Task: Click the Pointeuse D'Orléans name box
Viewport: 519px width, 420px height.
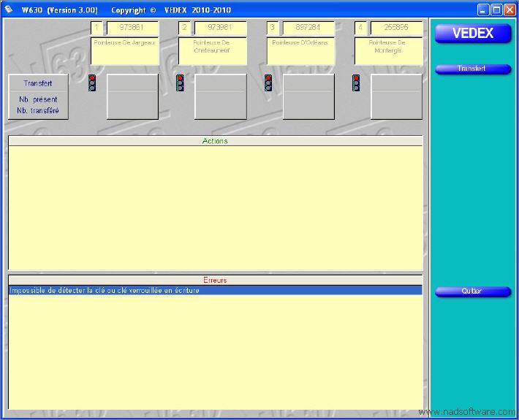Action: (300, 51)
